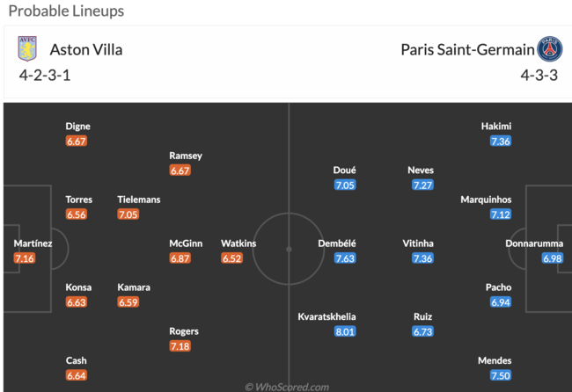Select Kvaratskhelia's 8.01 rating badge
This screenshot has width=572, height=392.
coord(345,331)
